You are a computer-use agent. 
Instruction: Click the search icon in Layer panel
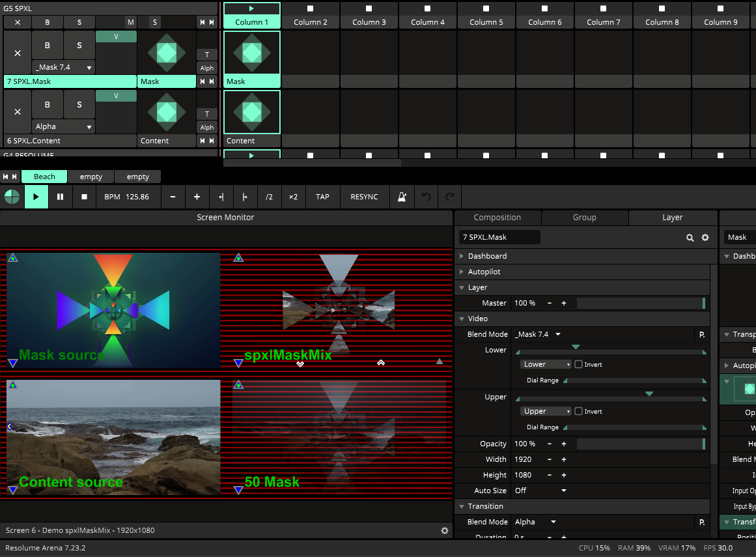pyautogui.click(x=690, y=238)
